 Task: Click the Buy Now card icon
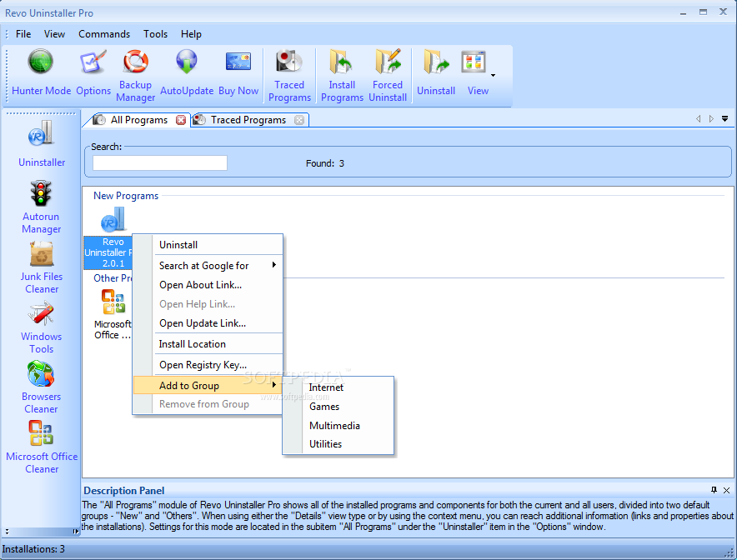tap(238, 62)
